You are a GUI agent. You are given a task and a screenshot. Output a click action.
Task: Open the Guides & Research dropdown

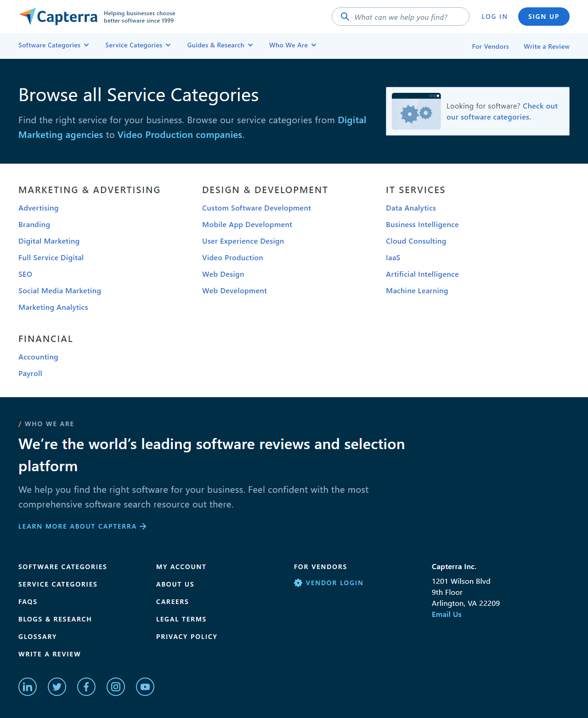click(220, 45)
